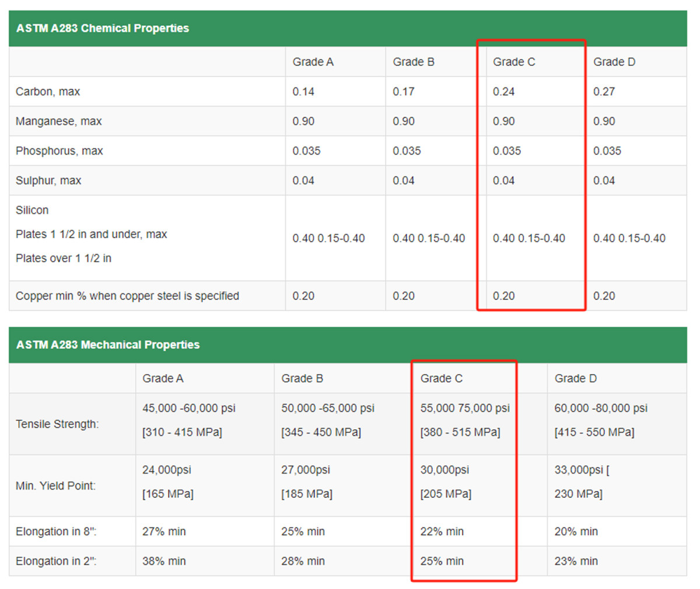700x589 pixels.
Task: Select Grade C column header in Chemical table
Action: [513, 62]
